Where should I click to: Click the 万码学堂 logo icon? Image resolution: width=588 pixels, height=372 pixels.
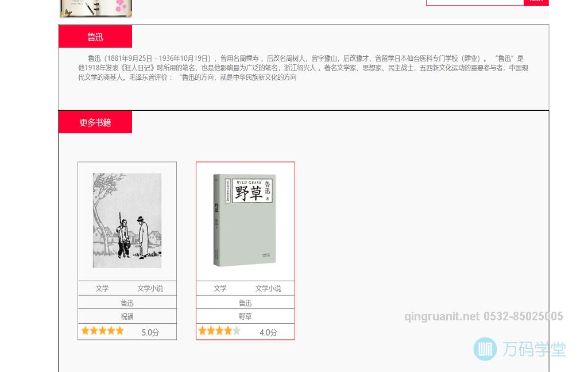pyautogui.click(x=486, y=349)
